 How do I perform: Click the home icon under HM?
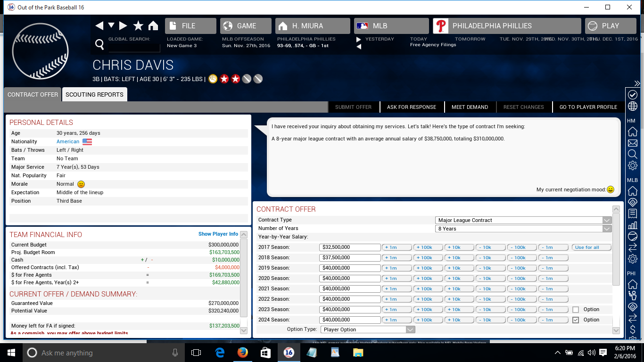point(633,132)
